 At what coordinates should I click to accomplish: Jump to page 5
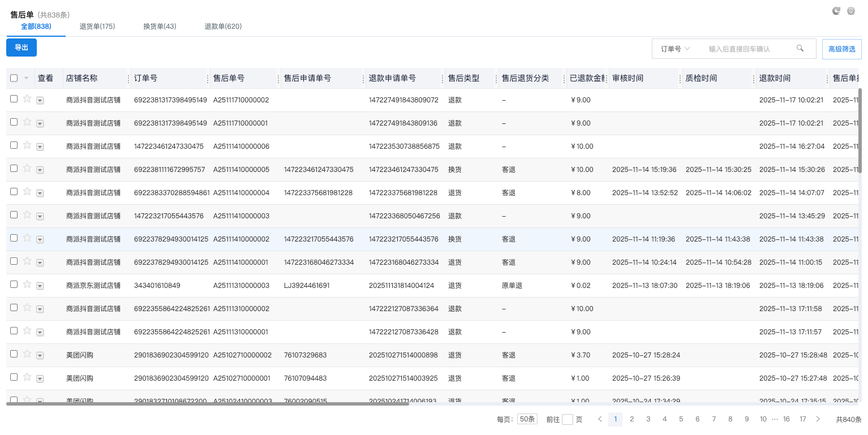pos(681,419)
